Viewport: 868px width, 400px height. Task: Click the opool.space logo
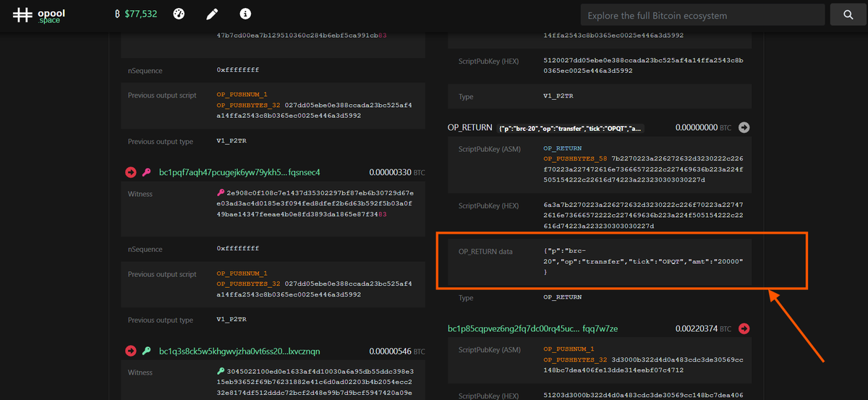38,14
